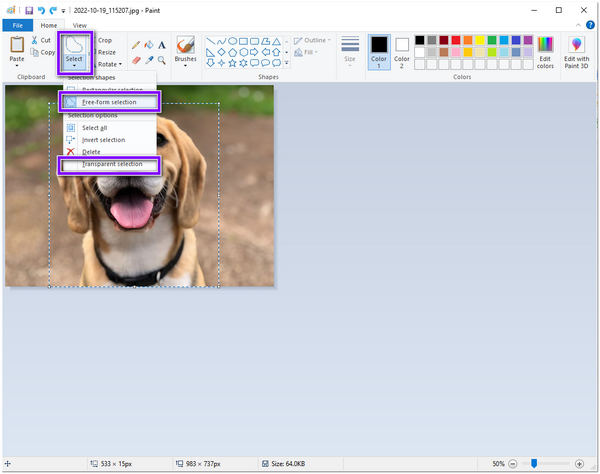This screenshot has height=474, width=600.
Task: Switch to the Home tab
Action: [49, 25]
